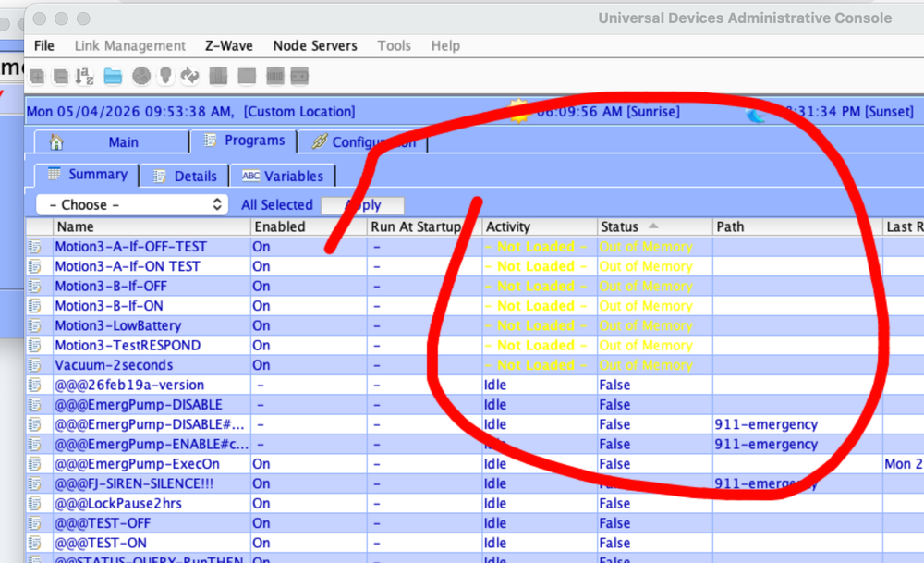Click the program icon for Motion3-LowBattery
924x563 pixels.
pos(35,325)
